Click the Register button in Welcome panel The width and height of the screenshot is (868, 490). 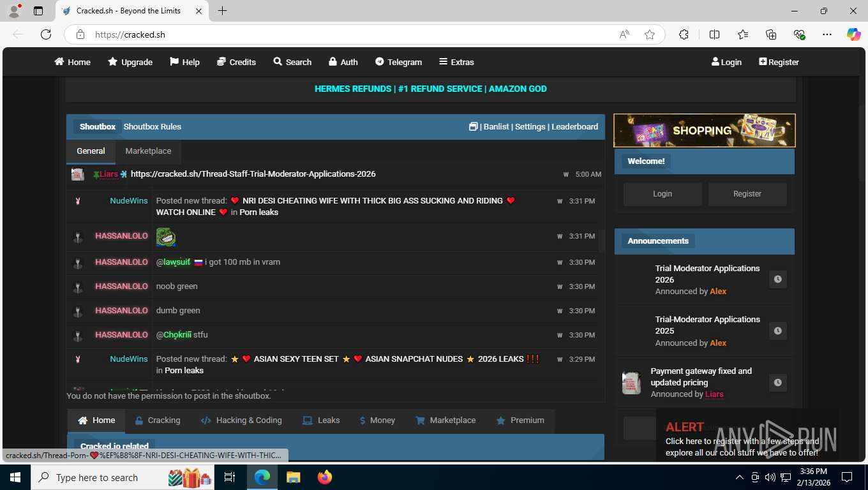pyautogui.click(x=747, y=193)
